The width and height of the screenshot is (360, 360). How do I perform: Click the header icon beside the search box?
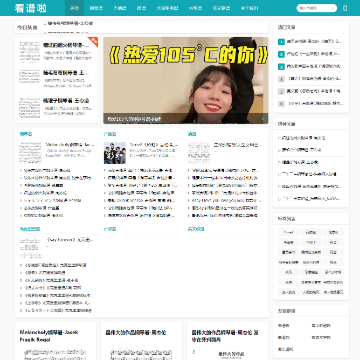point(345,8)
